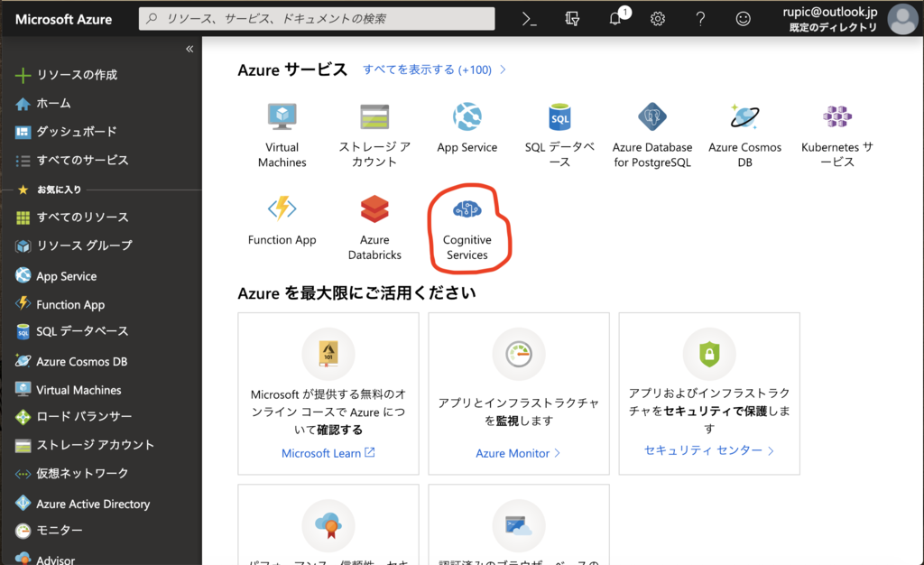The image size is (924, 565).
Task: Open Virtual Machines service tile
Action: pyautogui.click(x=282, y=135)
